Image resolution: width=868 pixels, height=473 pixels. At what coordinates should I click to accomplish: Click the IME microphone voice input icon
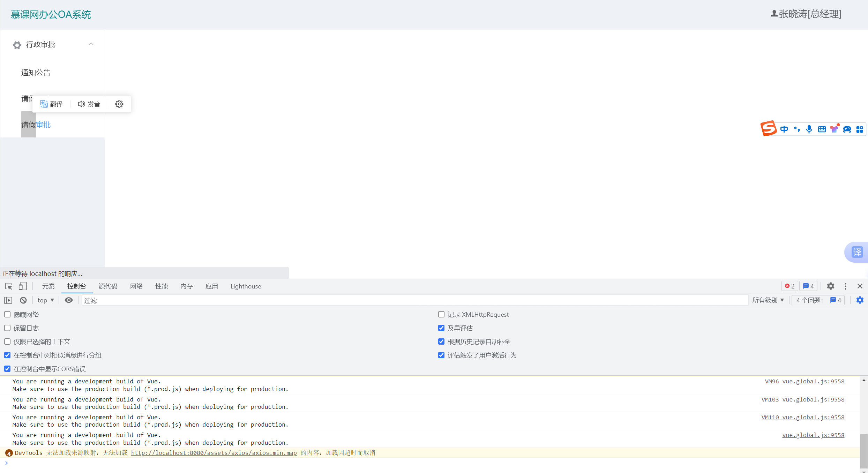coord(809,129)
